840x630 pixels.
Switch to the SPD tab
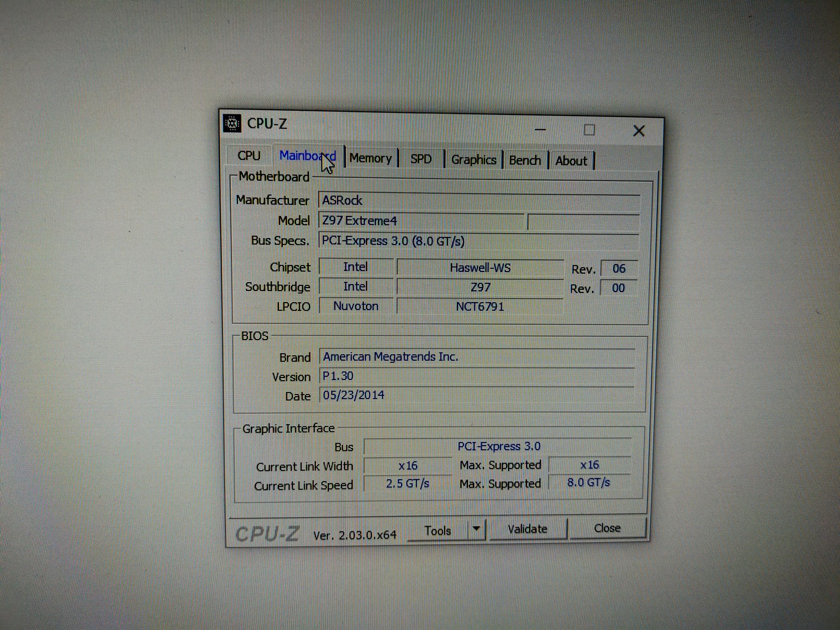tap(421, 159)
